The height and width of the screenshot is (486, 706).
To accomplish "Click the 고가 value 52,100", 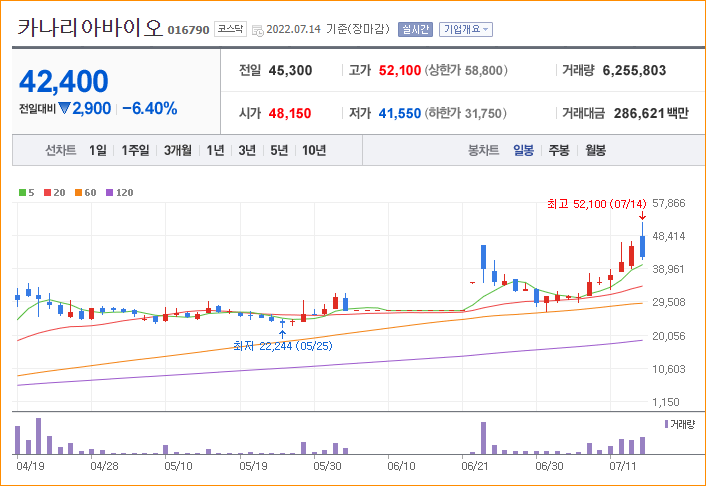I will click(400, 70).
